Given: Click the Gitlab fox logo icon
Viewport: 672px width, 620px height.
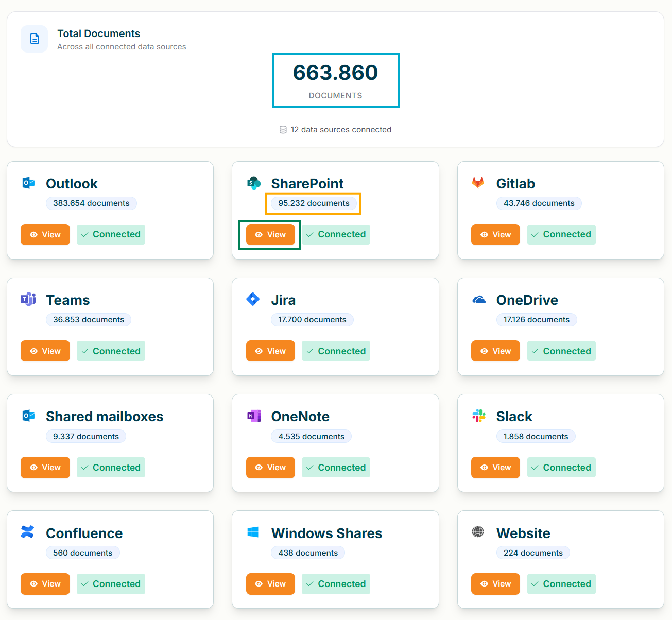Looking at the screenshot, I should [478, 182].
